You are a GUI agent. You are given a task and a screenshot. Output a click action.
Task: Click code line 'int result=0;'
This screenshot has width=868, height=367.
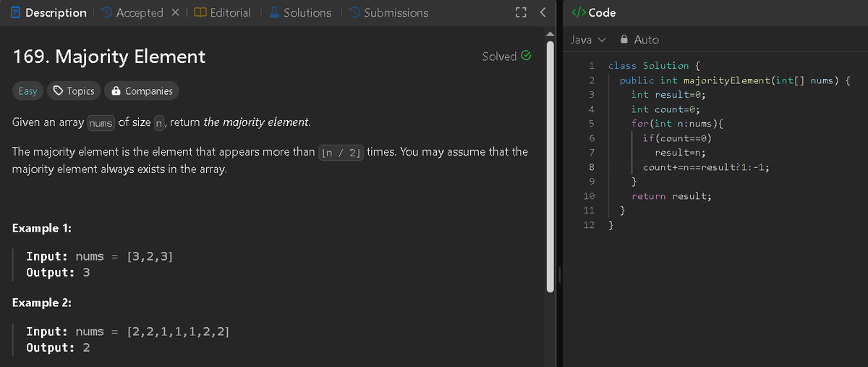669,95
